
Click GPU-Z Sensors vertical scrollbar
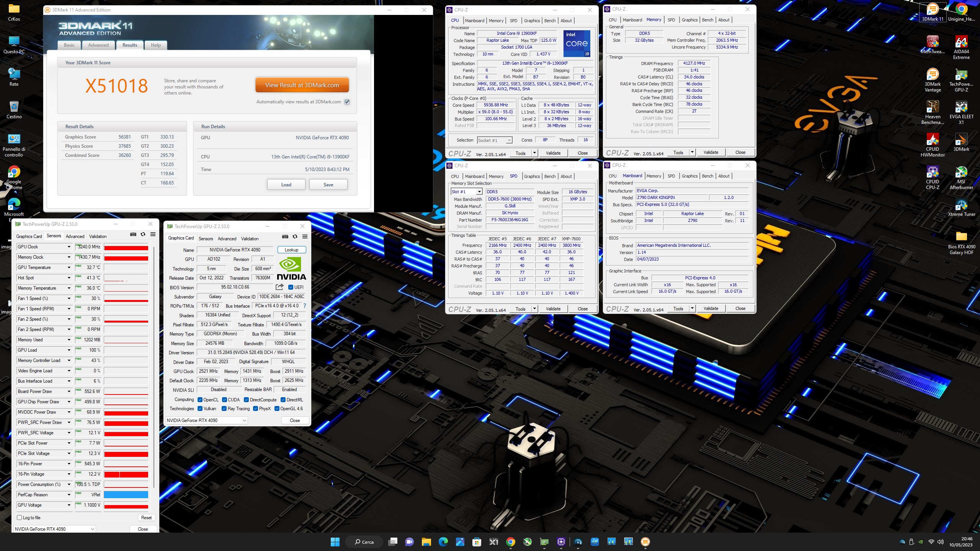click(154, 367)
